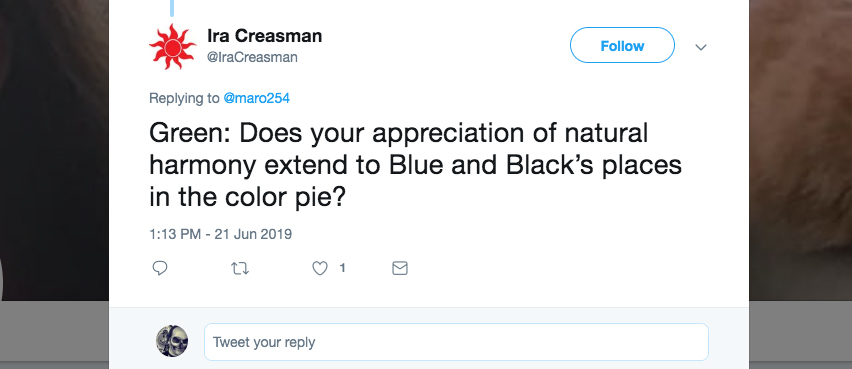Click the blue thread connector line
The height and width of the screenshot is (369, 852).
point(172,8)
